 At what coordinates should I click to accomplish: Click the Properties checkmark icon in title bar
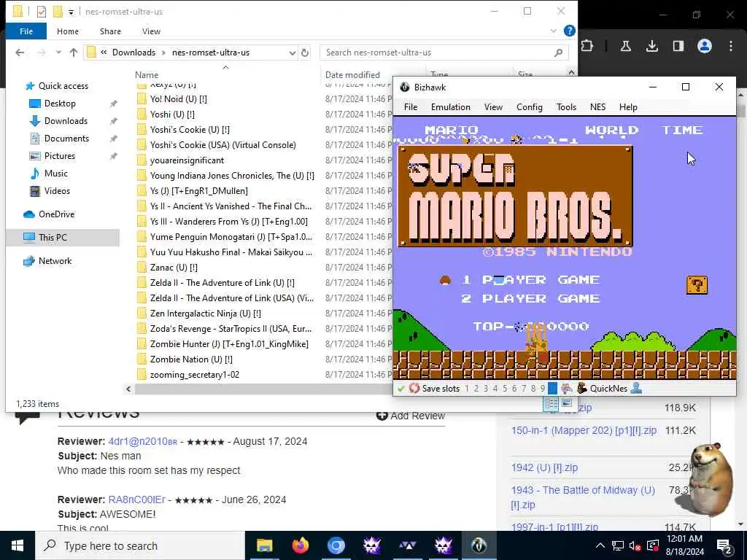point(42,12)
